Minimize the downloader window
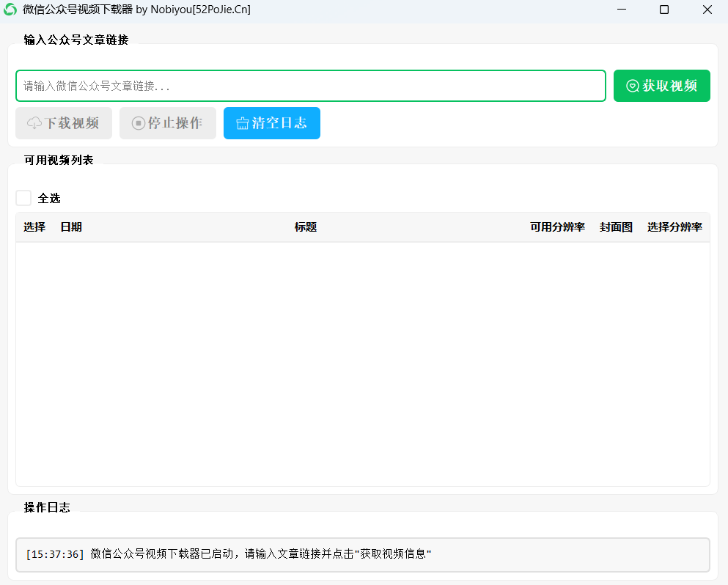Screen dimensions: 728x585 622,10
